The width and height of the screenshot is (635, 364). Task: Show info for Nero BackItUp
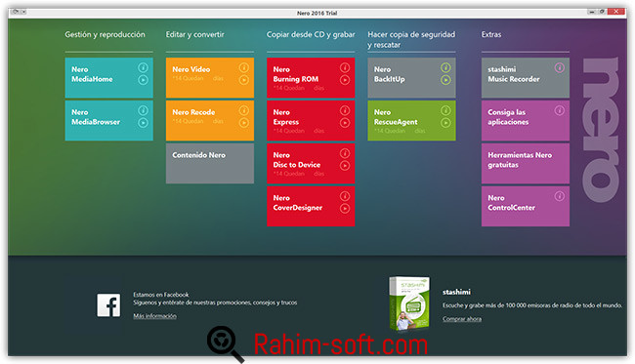coord(445,67)
